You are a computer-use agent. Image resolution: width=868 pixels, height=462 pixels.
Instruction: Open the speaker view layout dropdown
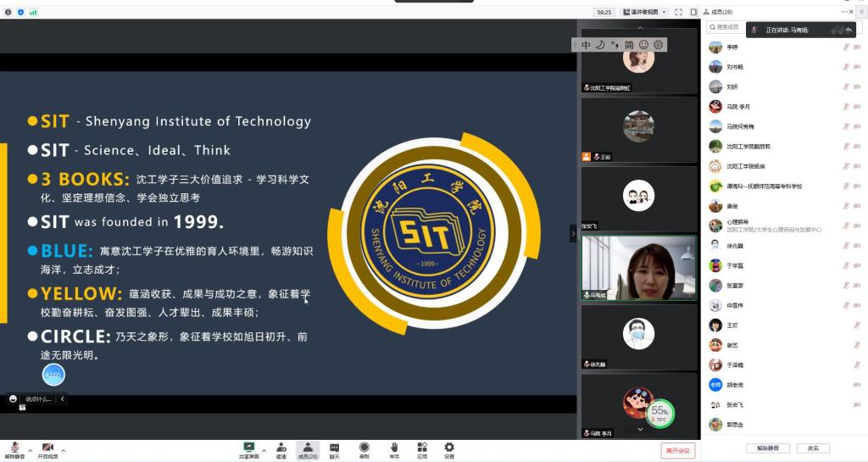point(645,12)
